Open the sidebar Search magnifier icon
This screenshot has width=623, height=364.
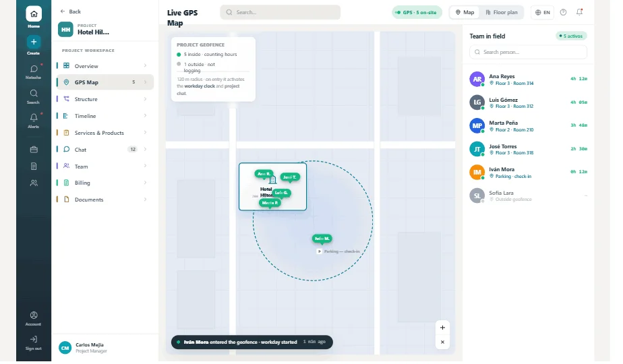pyautogui.click(x=34, y=94)
